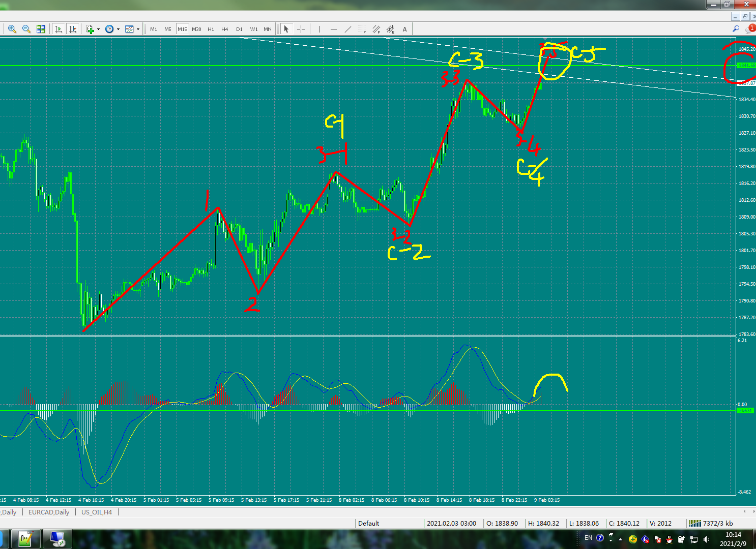Tile chart windows with the grid icon
Image resolution: width=756 pixels, height=549 pixels.
(41, 29)
